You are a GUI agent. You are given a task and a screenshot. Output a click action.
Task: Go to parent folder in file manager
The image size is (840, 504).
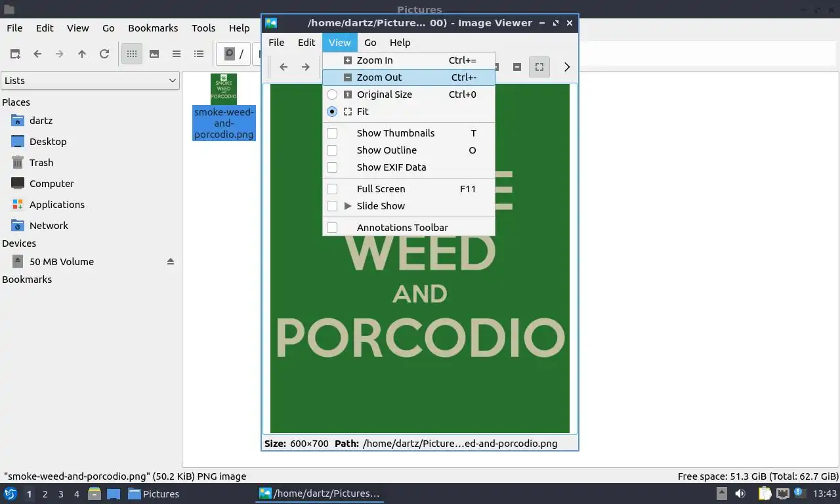pos(82,54)
